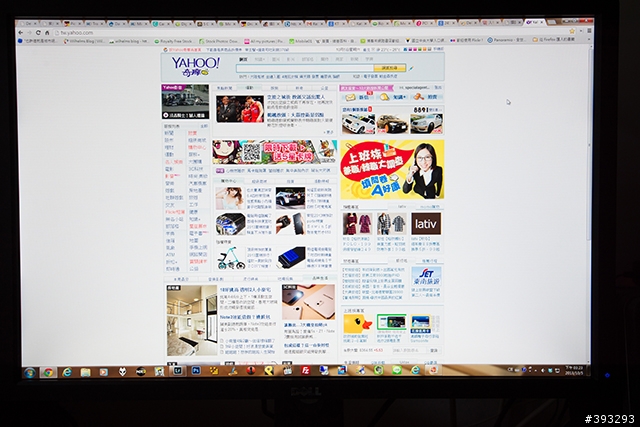The width and height of the screenshot is (640, 427).
Task: Click the taskbar clock
Action: (x=574, y=370)
